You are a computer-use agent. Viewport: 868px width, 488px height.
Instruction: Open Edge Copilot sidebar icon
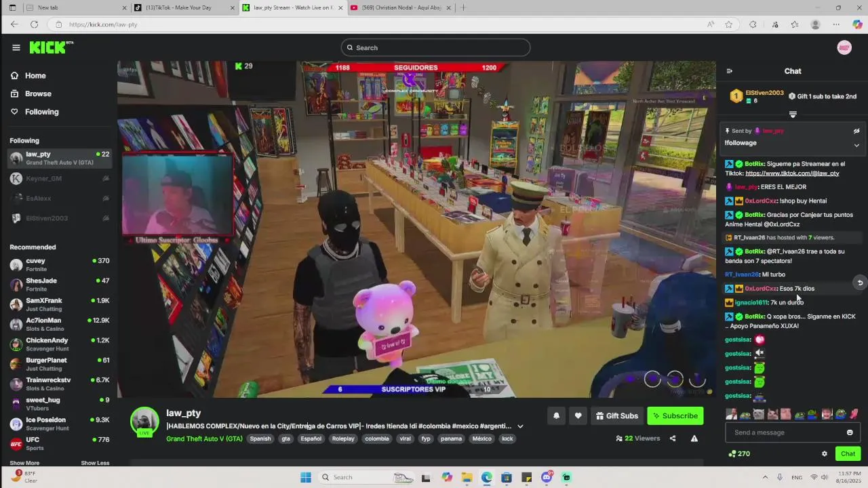[857, 24]
